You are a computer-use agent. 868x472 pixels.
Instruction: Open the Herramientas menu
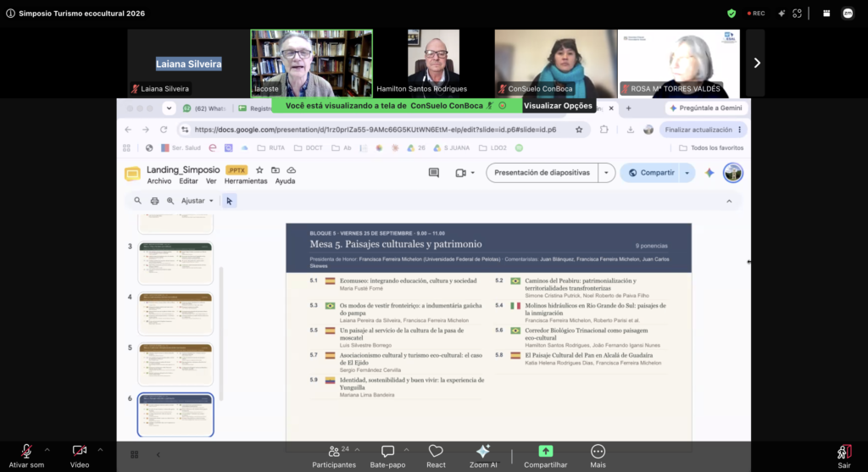tap(246, 181)
